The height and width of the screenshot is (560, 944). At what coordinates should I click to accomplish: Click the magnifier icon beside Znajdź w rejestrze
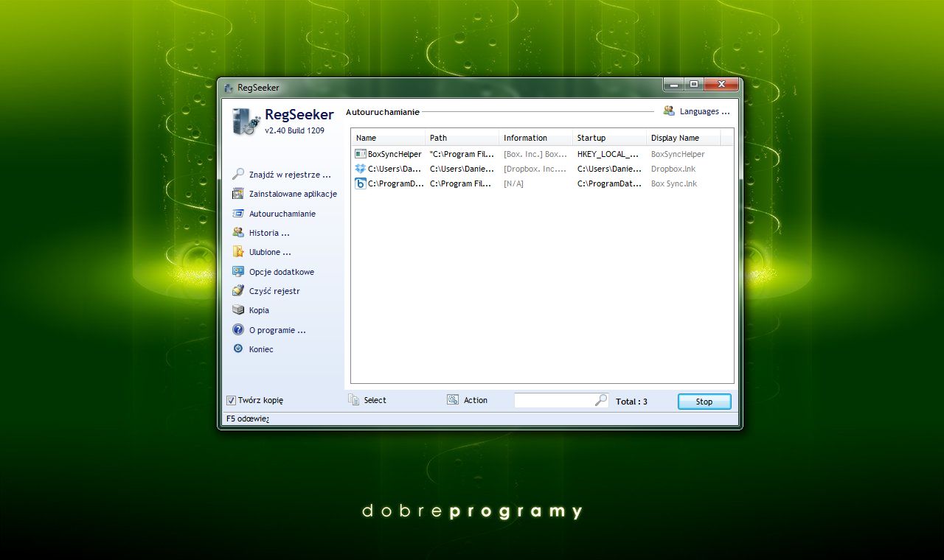[237, 175]
